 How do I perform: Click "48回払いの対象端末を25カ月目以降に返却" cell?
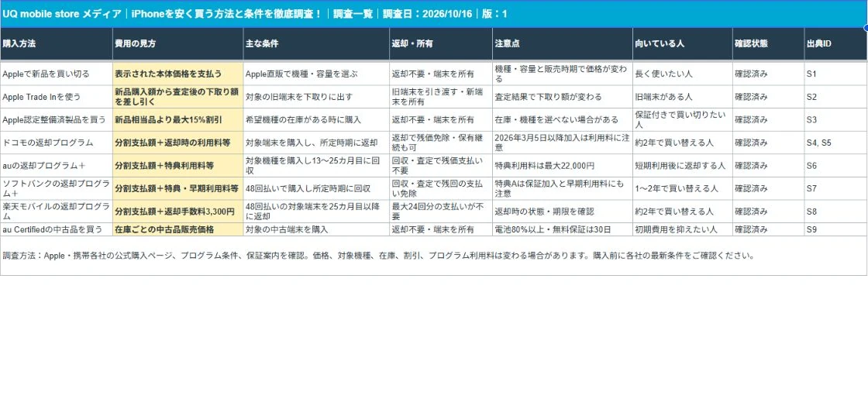[316, 212]
